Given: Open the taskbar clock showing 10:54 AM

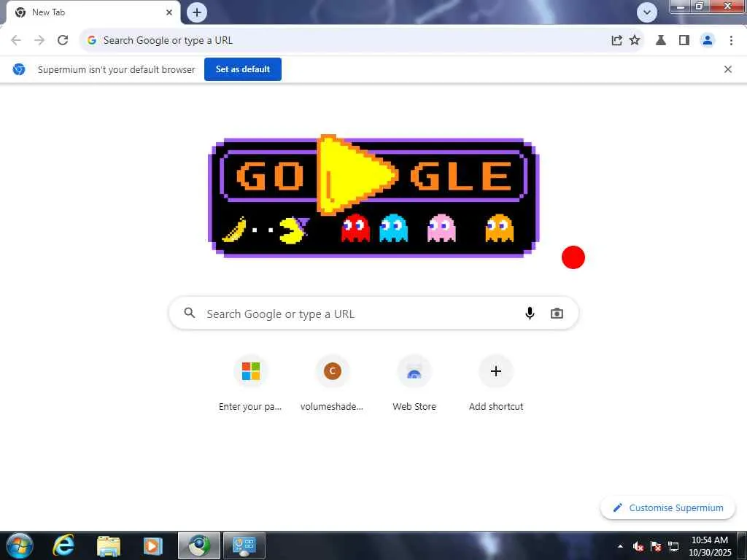Looking at the screenshot, I should (x=710, y=546).
